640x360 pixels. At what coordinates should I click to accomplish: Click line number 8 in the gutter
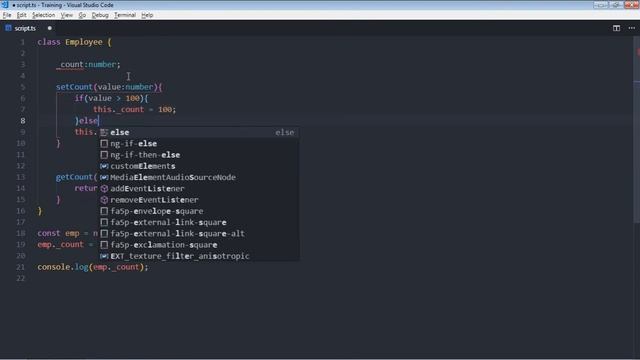click(x=22, y=121)
